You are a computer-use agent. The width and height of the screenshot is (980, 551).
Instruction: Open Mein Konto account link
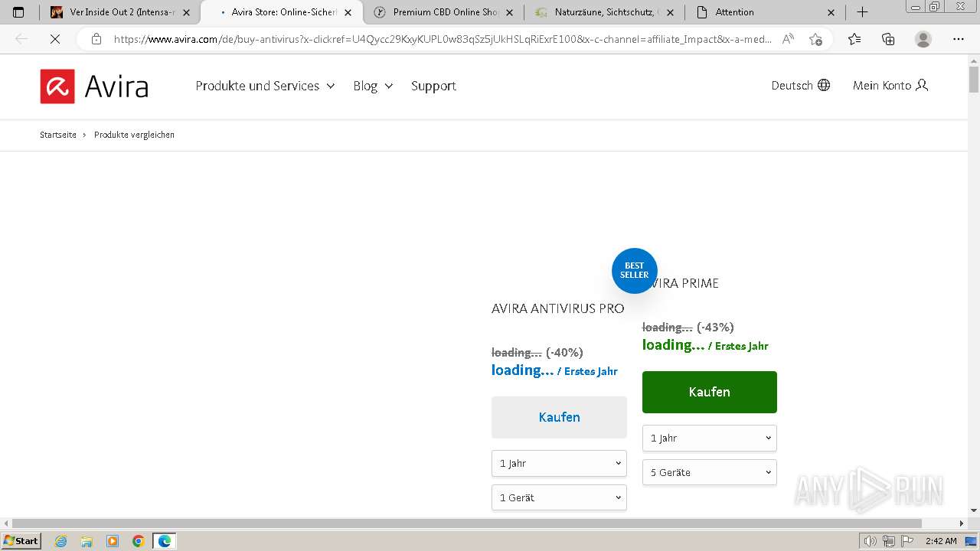(890, 85)
